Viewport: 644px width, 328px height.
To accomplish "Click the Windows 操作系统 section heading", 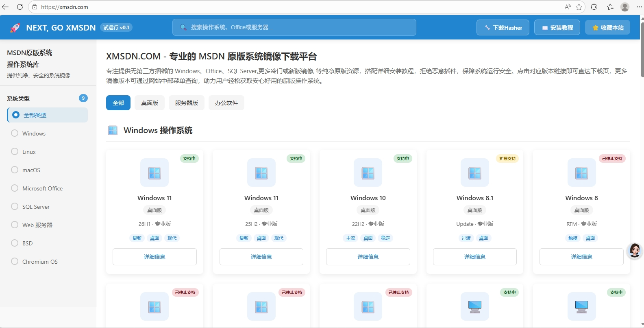I will 158,130.
